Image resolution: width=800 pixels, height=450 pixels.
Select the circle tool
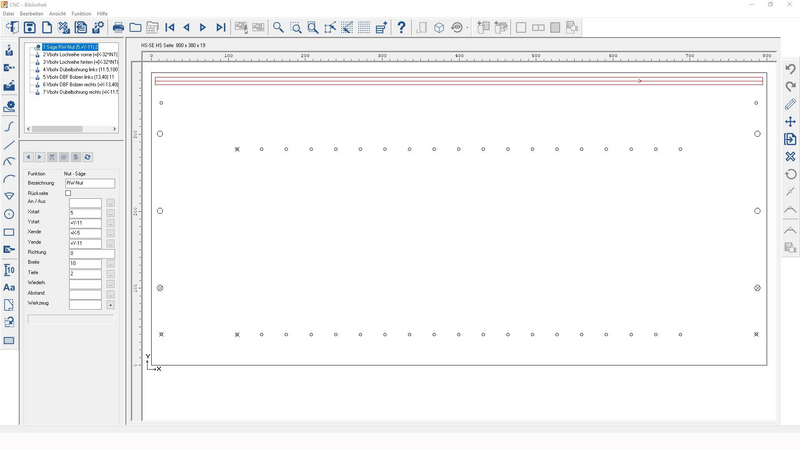[9, 214]
